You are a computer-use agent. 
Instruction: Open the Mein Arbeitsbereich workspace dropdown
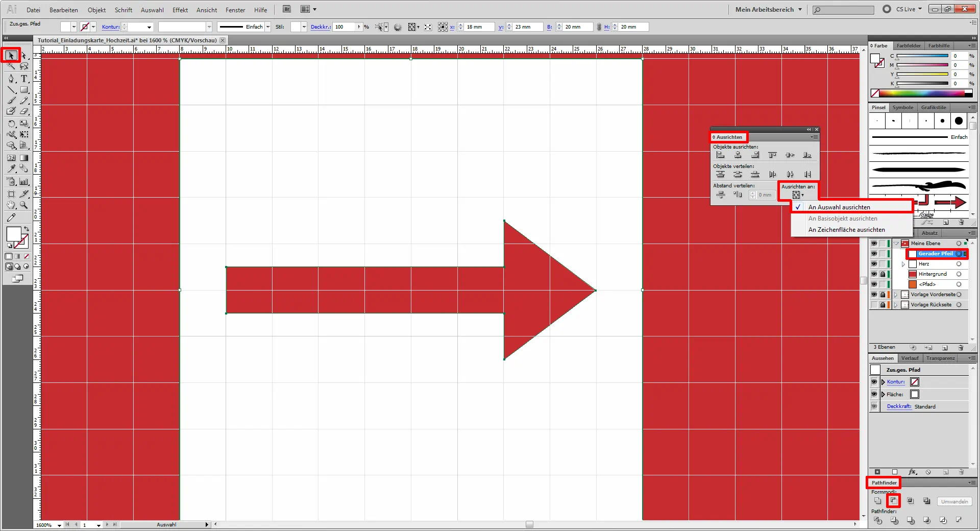pos(769,9)
